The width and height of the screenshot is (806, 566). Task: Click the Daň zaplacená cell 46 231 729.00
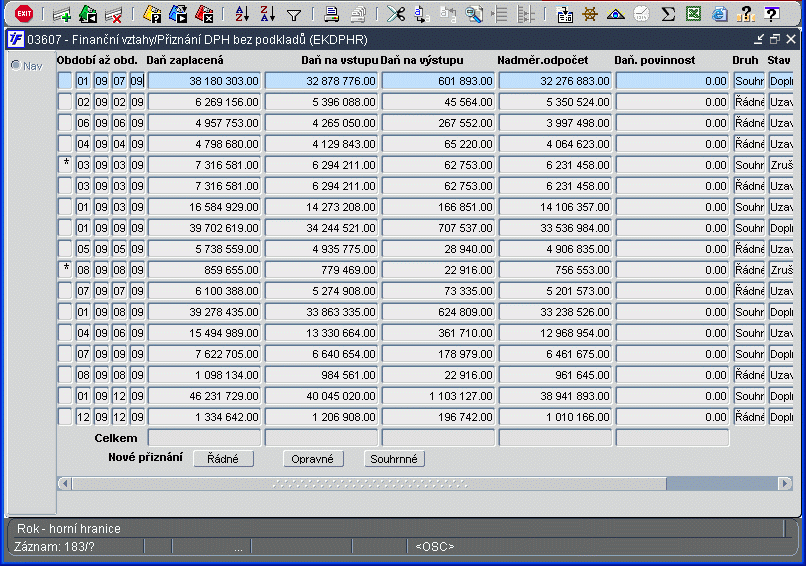click(205, 396)
